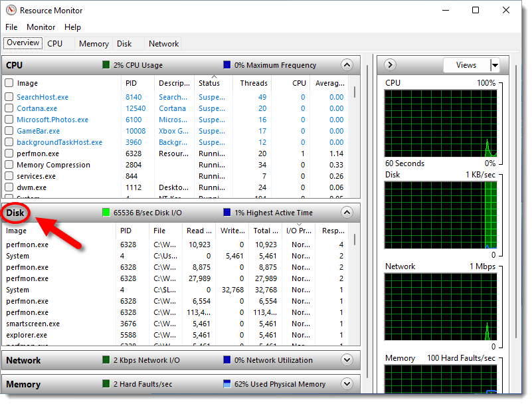532x404 pixels.
Task: Check the SearchHost.exe process checkbox
Action: coord(10,97)
